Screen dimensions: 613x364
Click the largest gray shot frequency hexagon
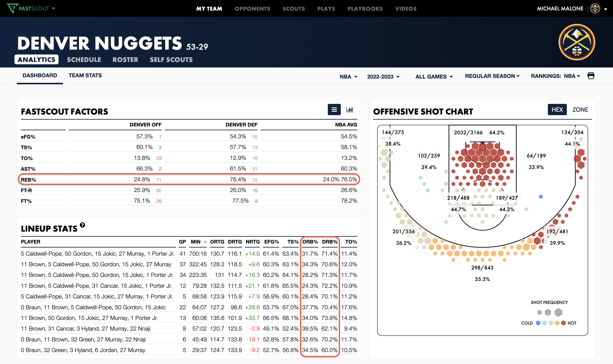[x=558, y=312]
